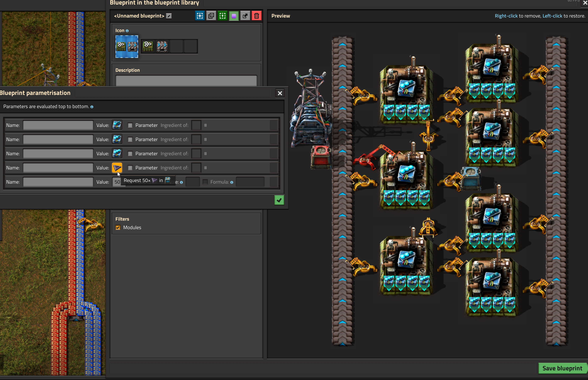The image size is (588, 380).
Task: Click info icon after 'evaluated top to bottom'
Action: coord(92,107)
